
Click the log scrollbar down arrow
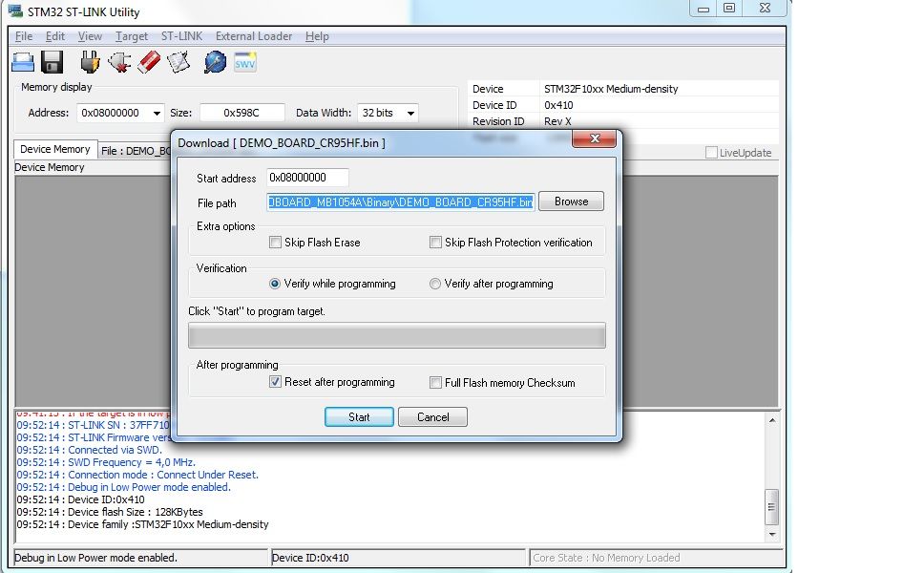[x=772, y=534]
